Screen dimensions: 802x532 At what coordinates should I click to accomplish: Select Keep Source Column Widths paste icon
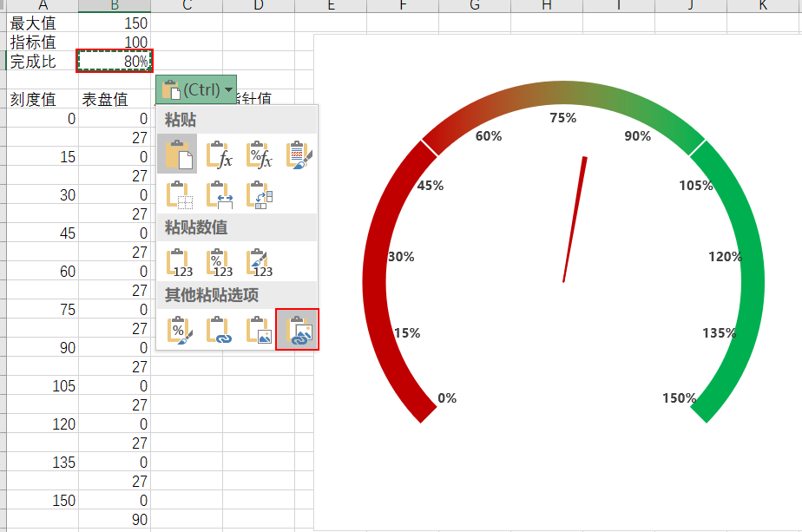click(x=219, y=195)
